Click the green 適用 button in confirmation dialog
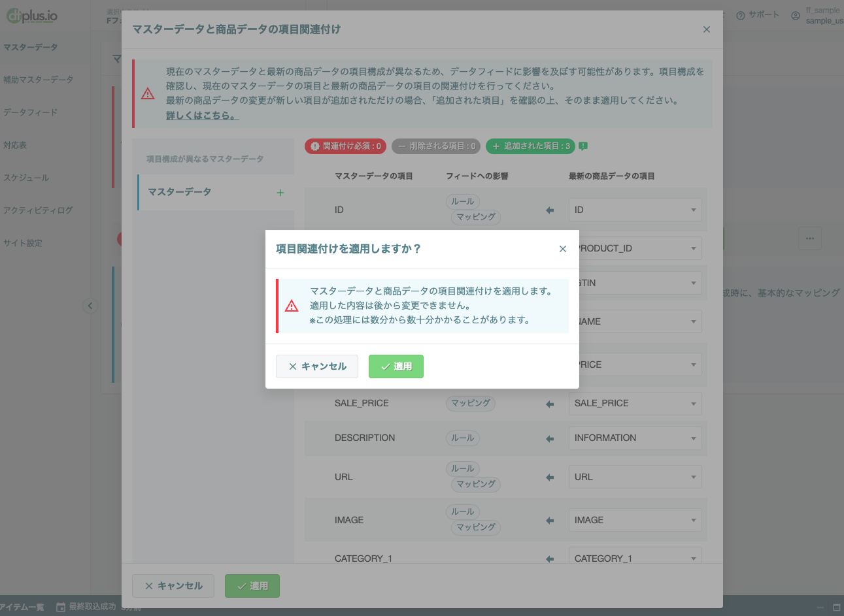The height and width of the screenshot is (616, 844). pos(396,366)
